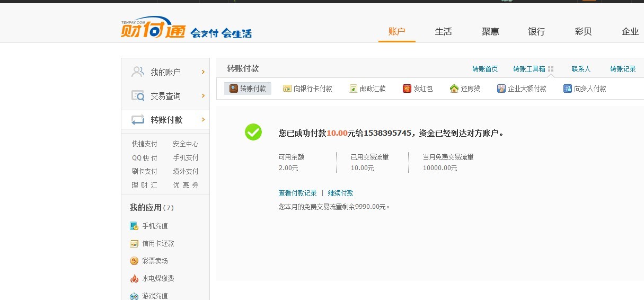Click the 企业大额付款 icon

[501, 89]
